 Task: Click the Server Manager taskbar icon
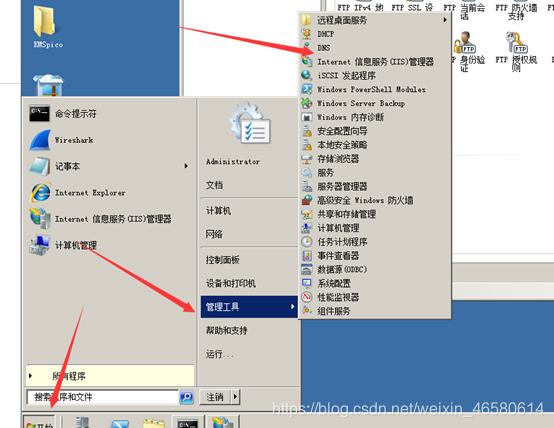(x=82, y=423)
